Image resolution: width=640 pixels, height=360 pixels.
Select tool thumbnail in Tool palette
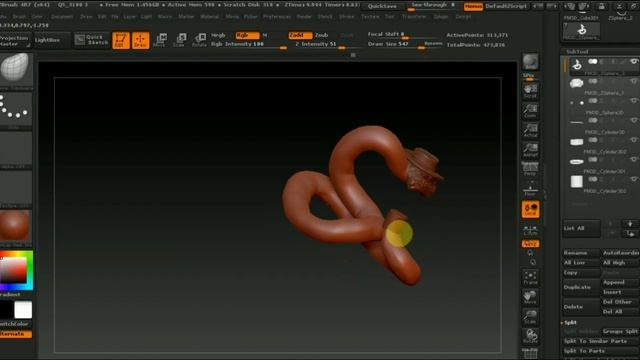tap(582, 30)
